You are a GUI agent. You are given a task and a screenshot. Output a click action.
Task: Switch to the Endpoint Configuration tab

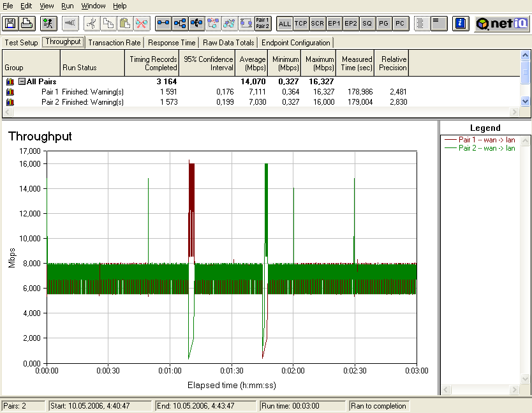pyautogui.click(x=296, y=43)
